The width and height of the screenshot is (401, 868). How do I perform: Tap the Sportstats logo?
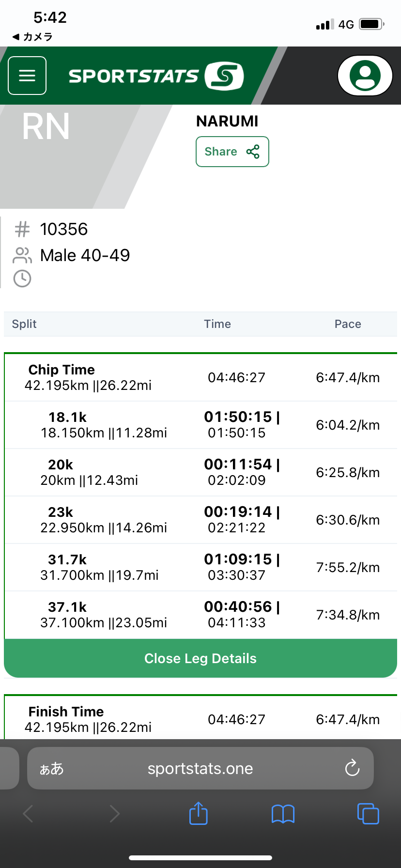point(156,76)
